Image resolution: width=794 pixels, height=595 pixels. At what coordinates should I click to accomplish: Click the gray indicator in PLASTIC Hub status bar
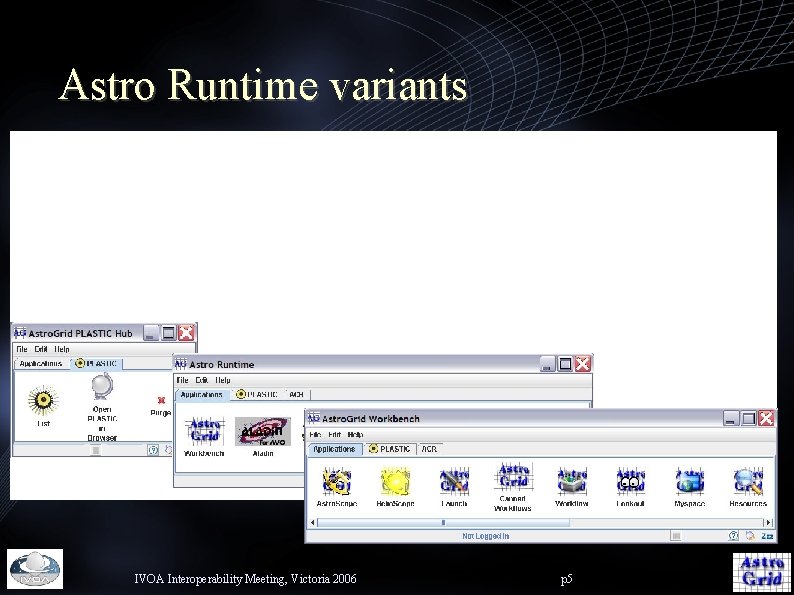coord(96,450)
